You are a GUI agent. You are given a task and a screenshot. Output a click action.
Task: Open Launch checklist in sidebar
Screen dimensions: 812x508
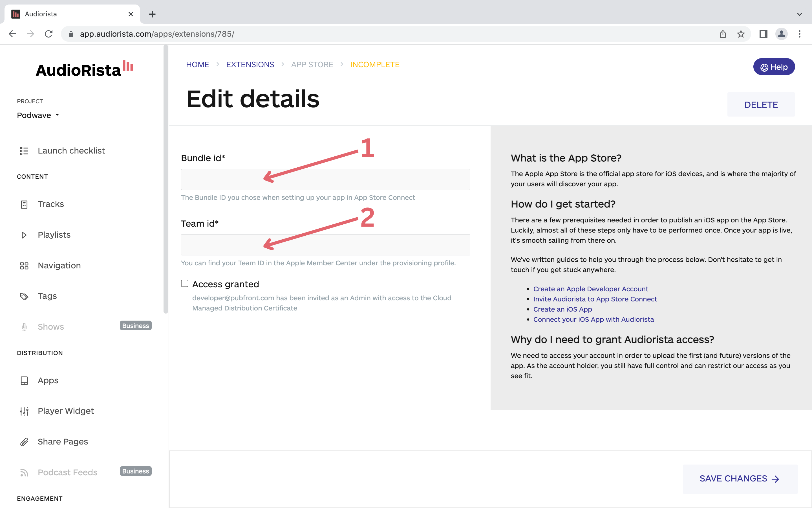pyautogui.click(x=71, y=151)
